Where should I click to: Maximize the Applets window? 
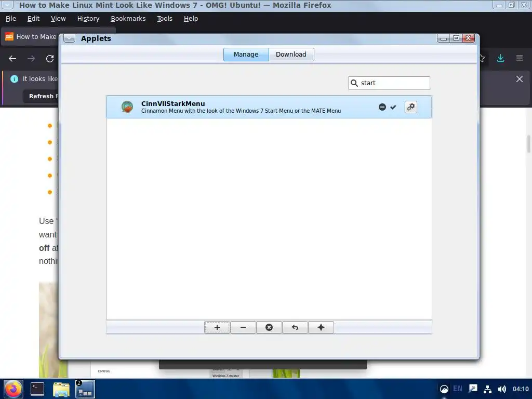(x=456, y=38)
